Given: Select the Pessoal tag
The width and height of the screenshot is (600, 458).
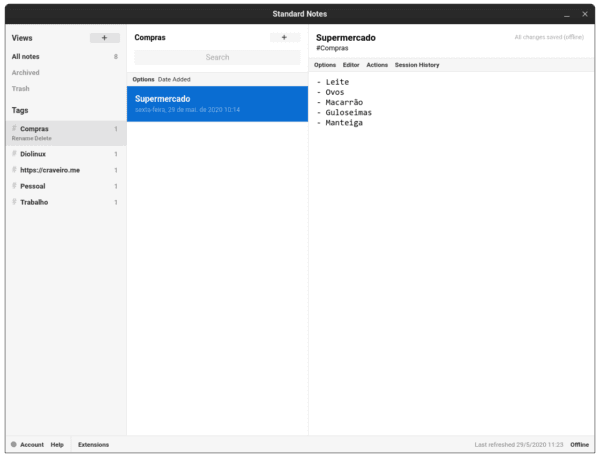Looking at the screenshot, I should pyautogui.click(x=65, y=186).
